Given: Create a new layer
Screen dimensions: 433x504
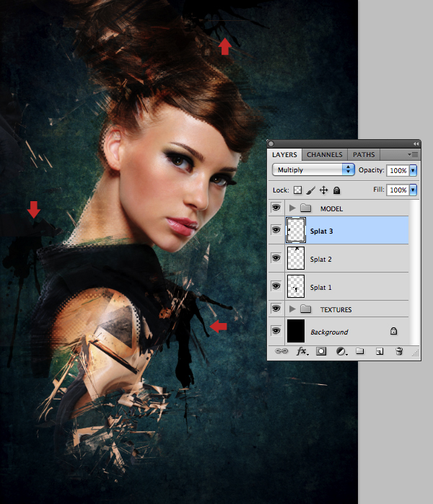Looking at the screenshot, I should 380,351.
